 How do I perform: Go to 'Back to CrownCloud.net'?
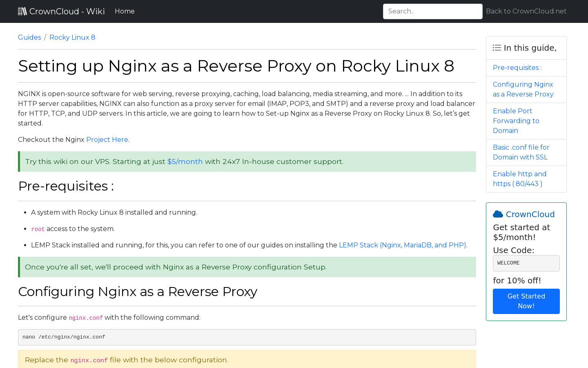click(x=526, y=11)
